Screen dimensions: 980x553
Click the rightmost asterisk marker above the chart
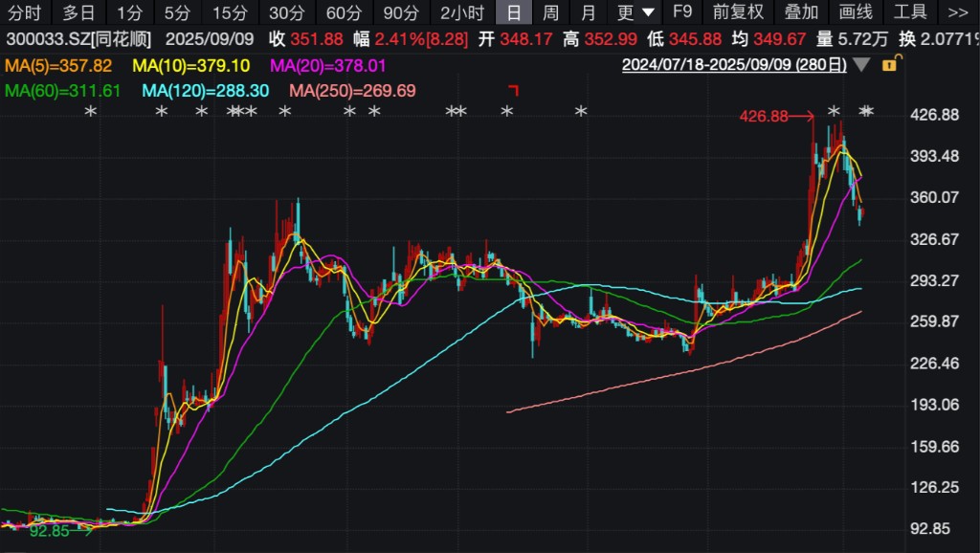pos(867,113)
